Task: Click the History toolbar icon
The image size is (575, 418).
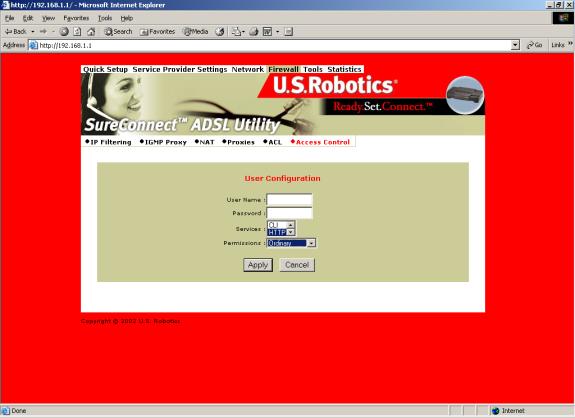Action: click(220, 32)
